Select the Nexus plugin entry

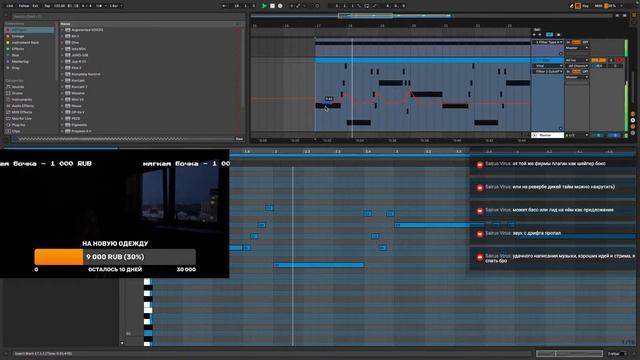pyautogui.click(x=76, y=106)
